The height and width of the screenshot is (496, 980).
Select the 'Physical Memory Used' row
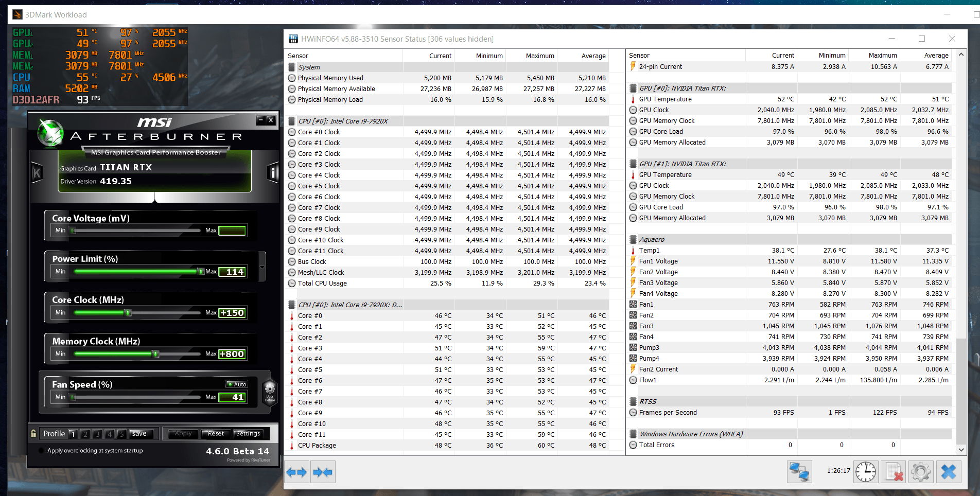[447, 78]
